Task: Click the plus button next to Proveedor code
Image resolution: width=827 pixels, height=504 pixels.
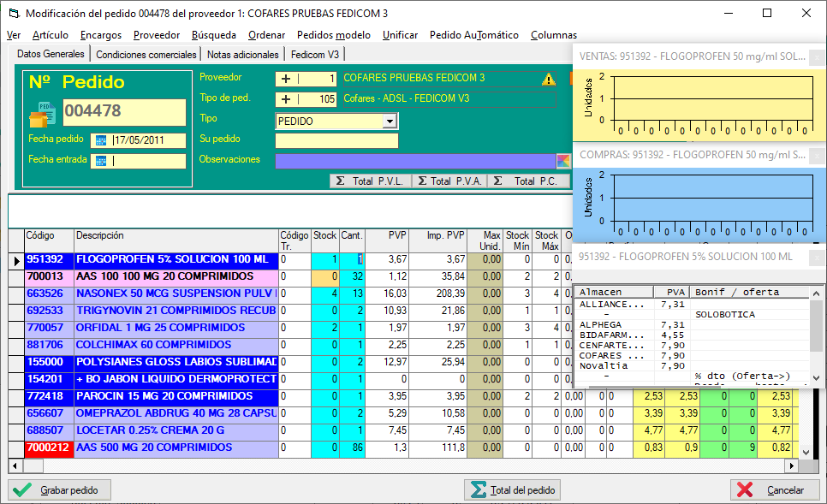Action: tap(286, 79)
